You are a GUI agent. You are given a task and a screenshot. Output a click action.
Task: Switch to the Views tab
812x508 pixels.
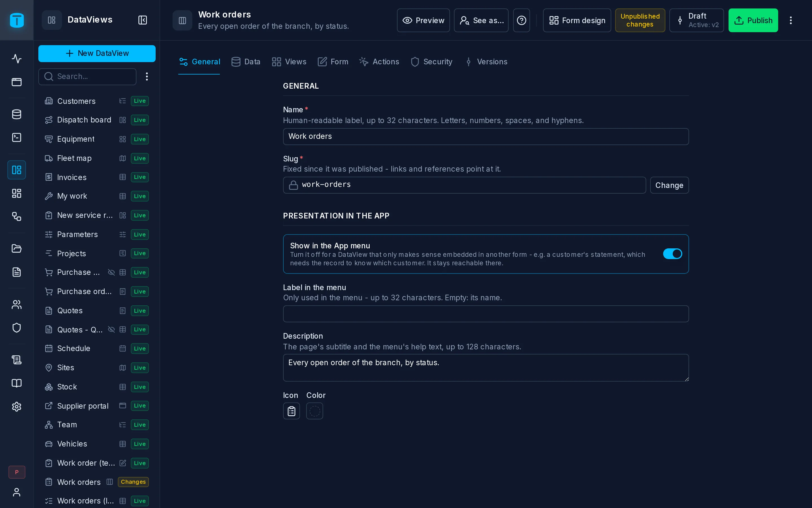pyautogui.click(x=289, y=62)
